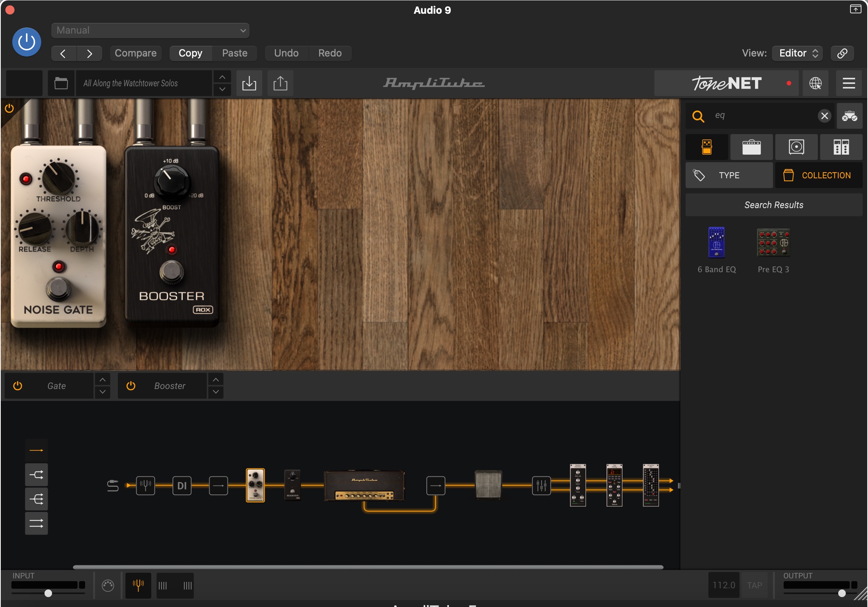Screen dimensions: 868x607
Task: Open the ToneNET panel
Action: click(726, 83)
